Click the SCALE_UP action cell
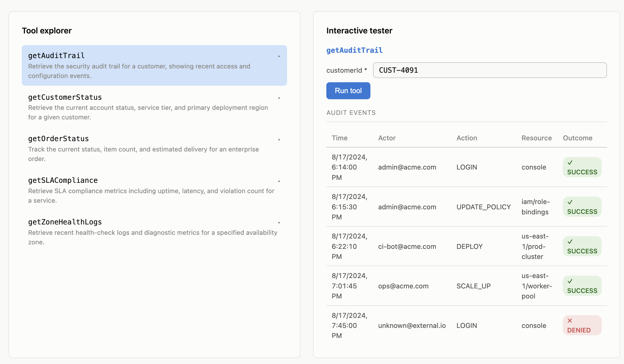The width and height of the screenshot is (624, 364). pyautogui.click(x=473, y=286)
